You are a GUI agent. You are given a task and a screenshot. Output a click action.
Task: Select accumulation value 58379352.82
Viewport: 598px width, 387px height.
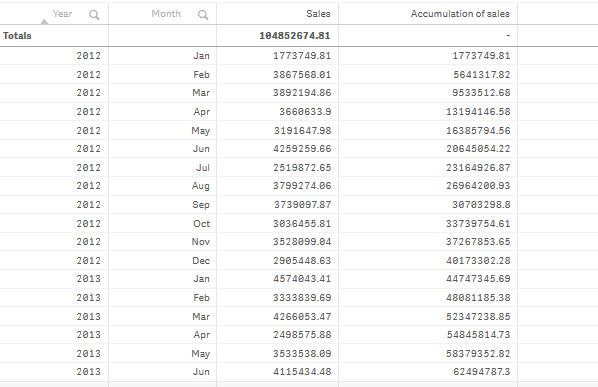(478, 353)
